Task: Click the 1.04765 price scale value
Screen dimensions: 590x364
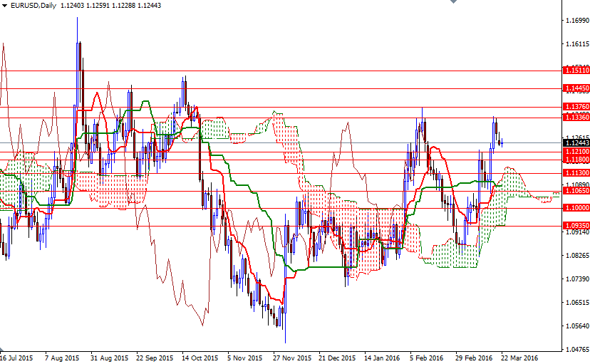Action: 578,350
